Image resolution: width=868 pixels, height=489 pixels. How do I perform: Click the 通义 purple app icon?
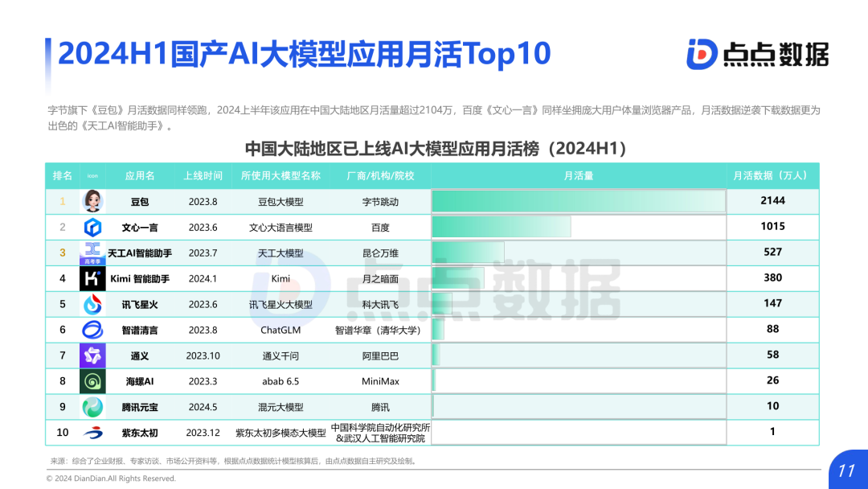(x=92, y=355)
